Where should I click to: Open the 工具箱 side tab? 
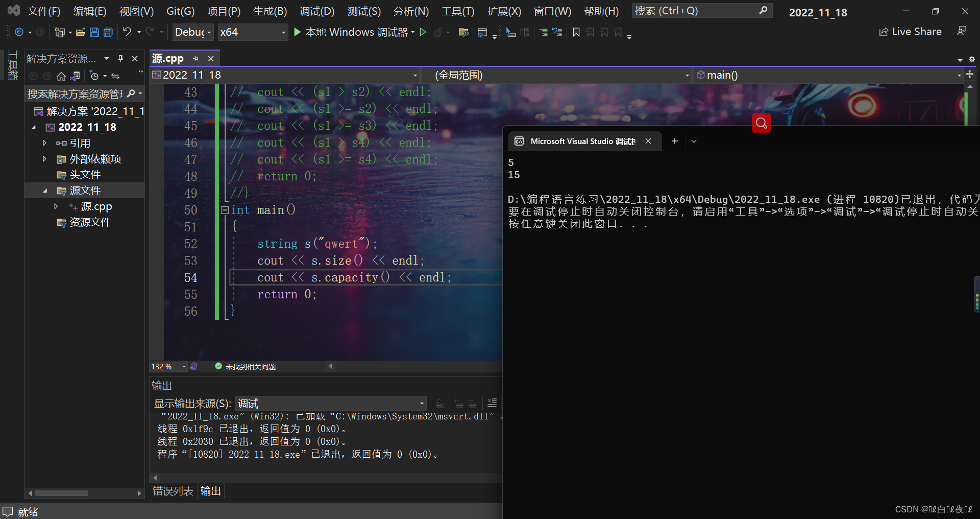pyautogui.click(x=13, y=65)
